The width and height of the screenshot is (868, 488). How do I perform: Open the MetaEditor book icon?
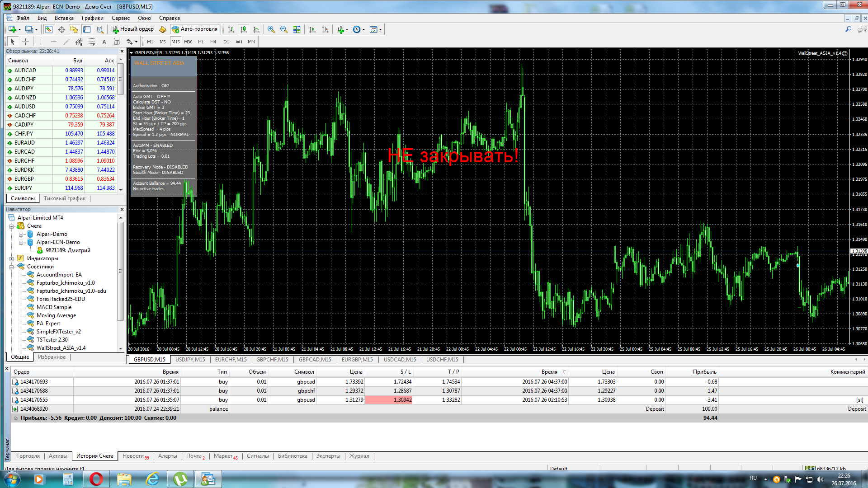click(x=163, y=29)
